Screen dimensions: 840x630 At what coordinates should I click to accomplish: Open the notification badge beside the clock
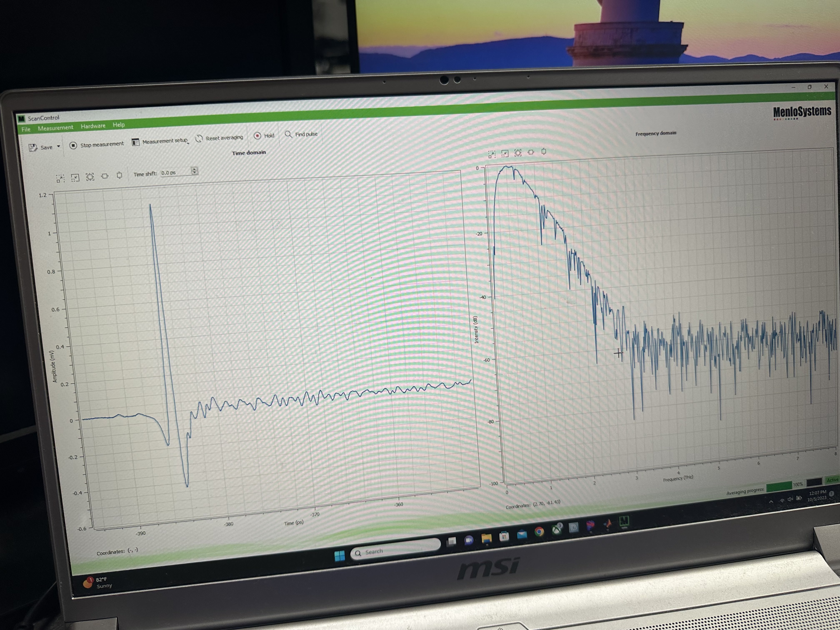point(832,494)
